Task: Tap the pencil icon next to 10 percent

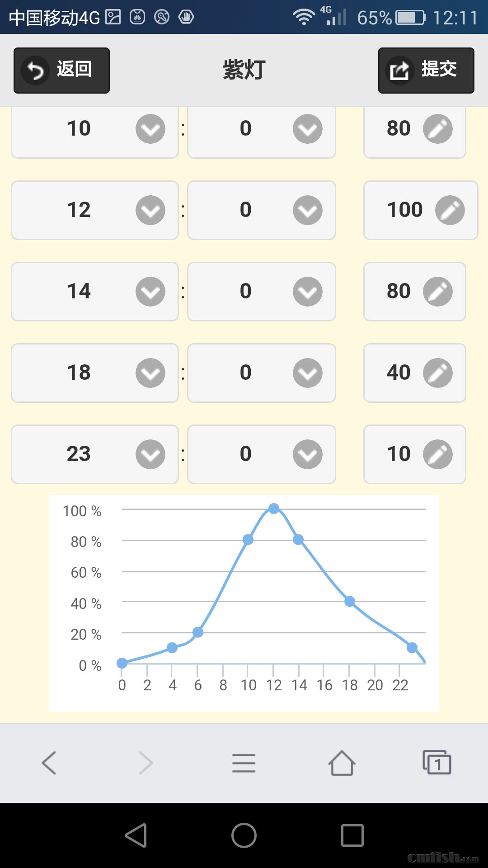Action: coord(437,454)
